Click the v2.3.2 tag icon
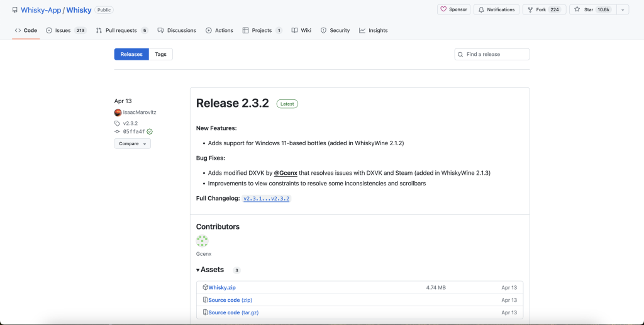Viewport: 644px width, 325px height. [x=118, y=123]
